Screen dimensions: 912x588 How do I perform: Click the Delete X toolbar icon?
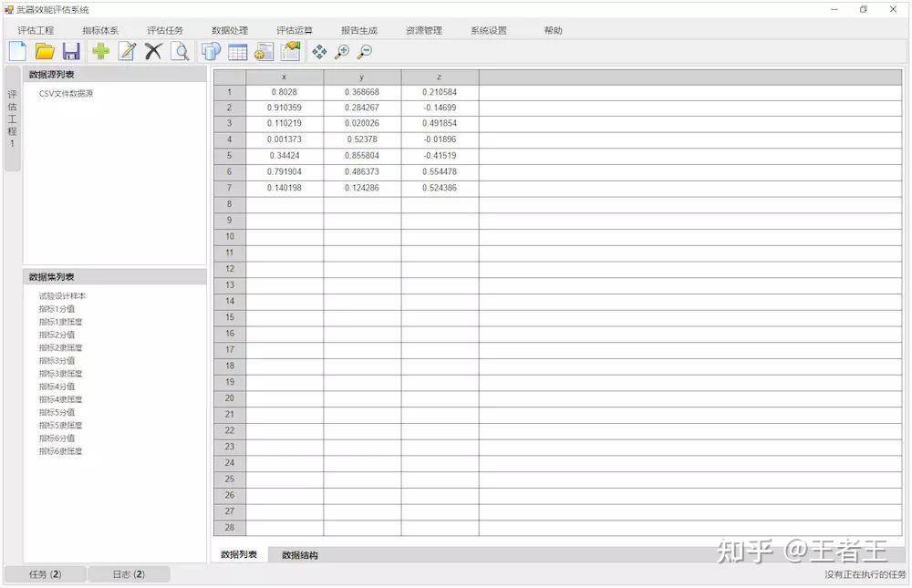(153, 52)
